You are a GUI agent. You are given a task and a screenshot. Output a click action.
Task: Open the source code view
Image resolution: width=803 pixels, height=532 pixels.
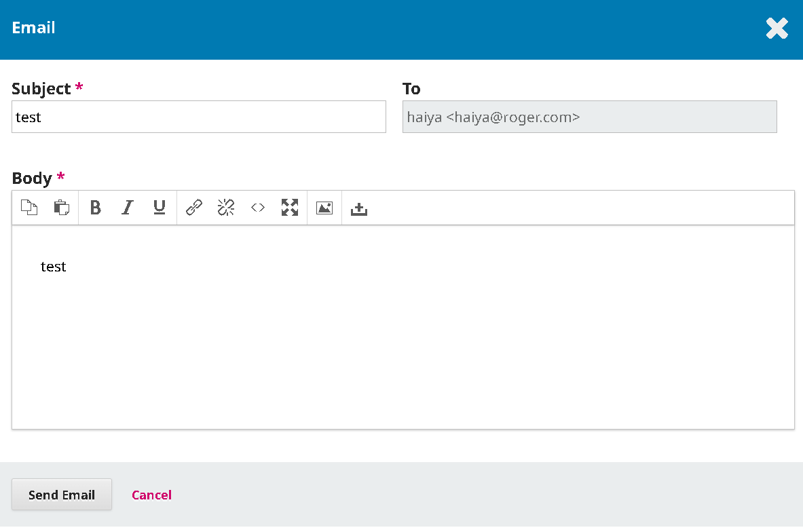[258, 208]
